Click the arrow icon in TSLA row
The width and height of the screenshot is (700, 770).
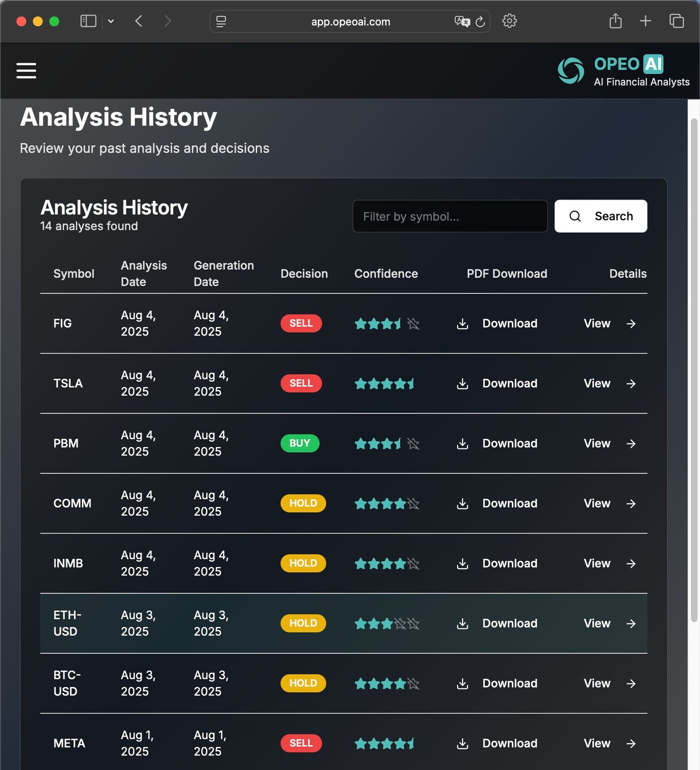[631, 384]
